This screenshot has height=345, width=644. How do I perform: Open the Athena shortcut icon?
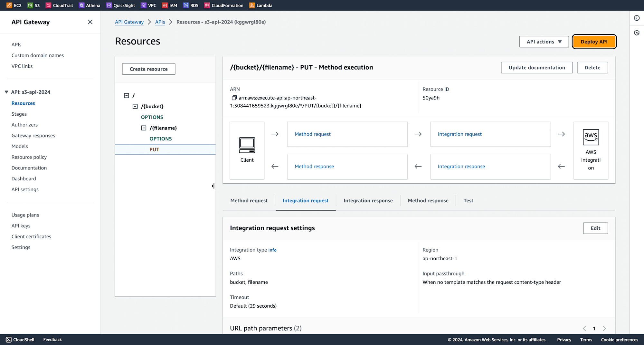click(81, 5)
